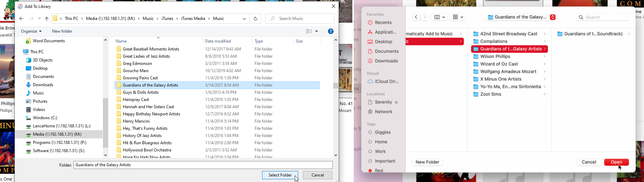This screenshot has height=182, width=644.
Task: Open view options dropdown arrow
Action: pos(317,31)
